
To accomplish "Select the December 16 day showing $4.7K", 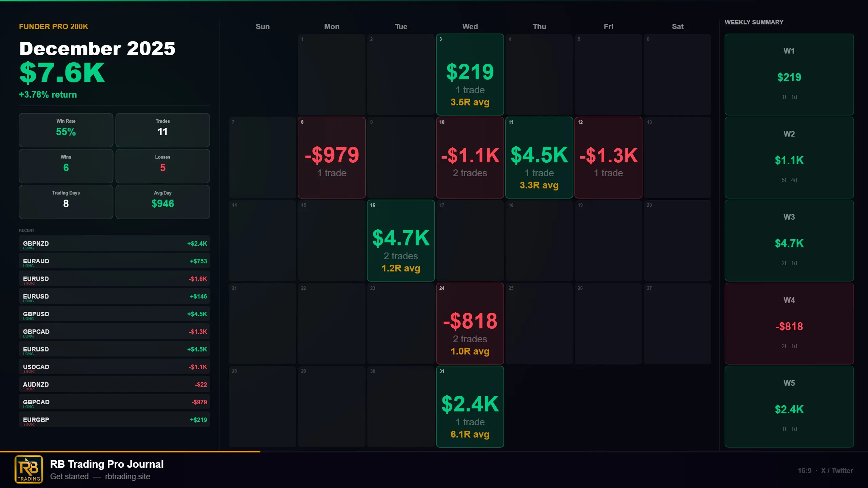I will [x=401, y=241].
